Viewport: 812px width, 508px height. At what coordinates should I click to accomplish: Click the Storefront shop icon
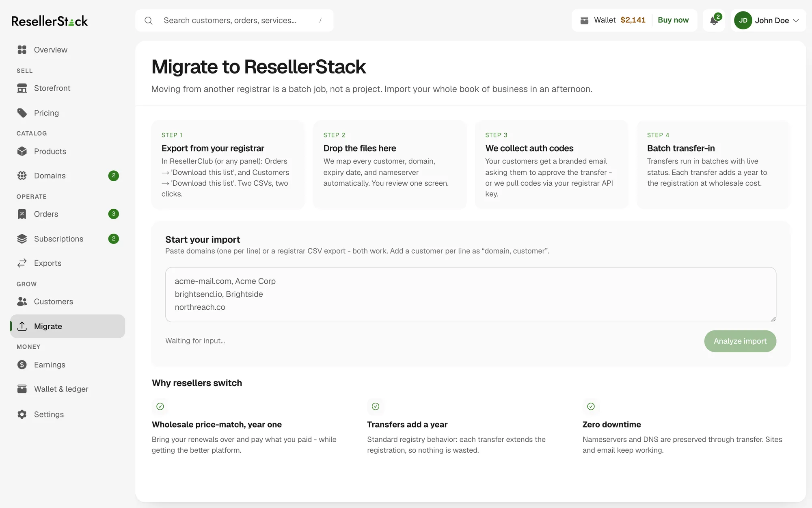pyautogui.click(x=22, y=88)
